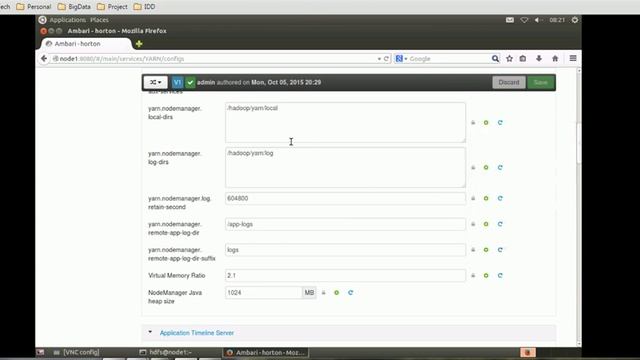Open the Places menu in the top panel
The width and height of the screenshot is (640, 360).
click(99, 20)
